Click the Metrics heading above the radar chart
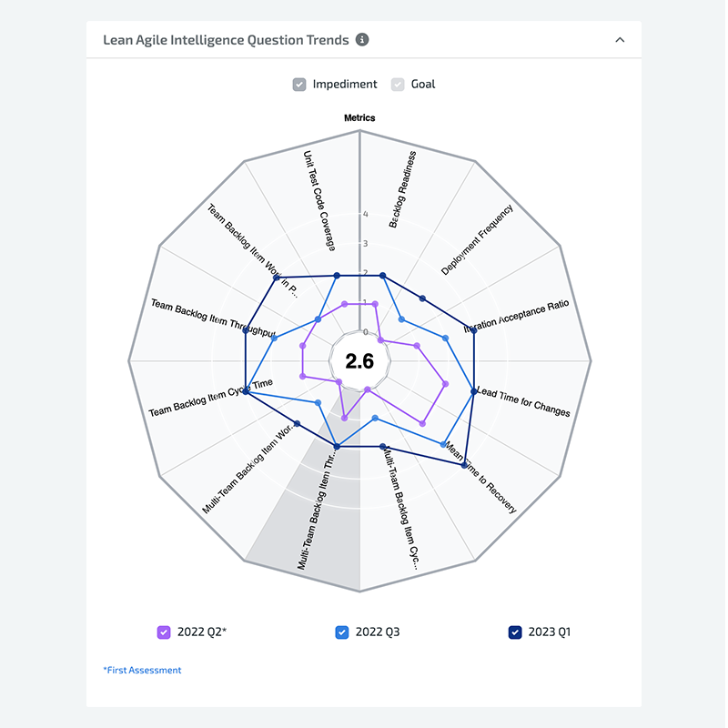Screen dimensions: 728x728 pyautogui.click(x=359, y=118)
